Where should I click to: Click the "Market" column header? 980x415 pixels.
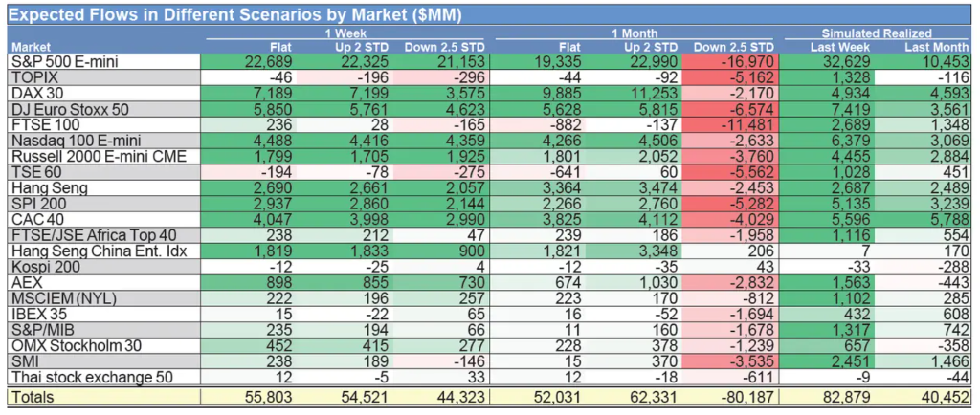point(32,47)
